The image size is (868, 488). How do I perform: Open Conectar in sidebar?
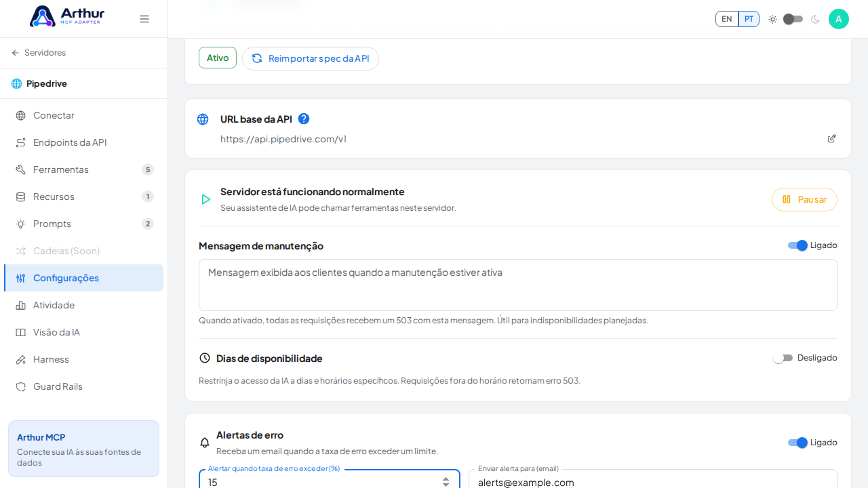coord(83,115)
